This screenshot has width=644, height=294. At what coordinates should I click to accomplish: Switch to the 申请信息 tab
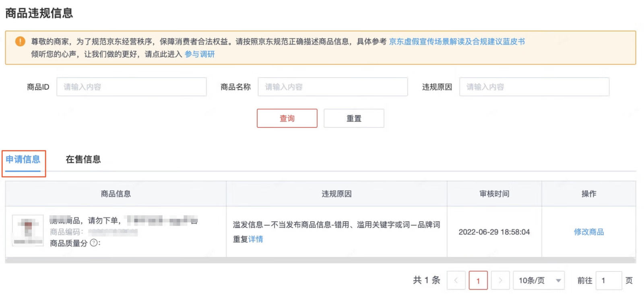(23, 160)
